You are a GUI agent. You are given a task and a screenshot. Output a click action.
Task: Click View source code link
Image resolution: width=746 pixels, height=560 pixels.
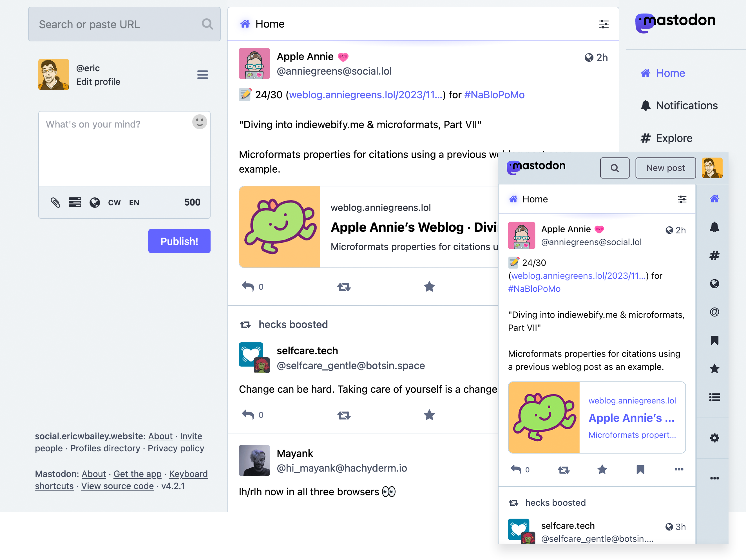(117, 486)
